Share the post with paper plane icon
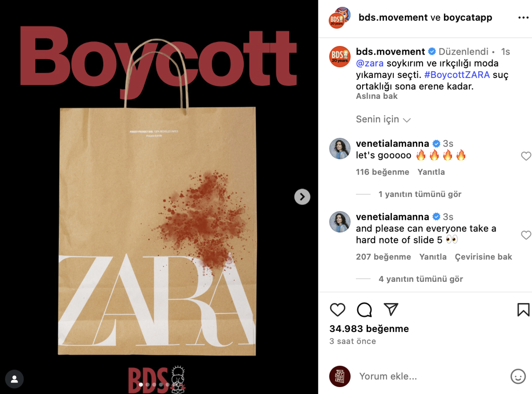The image size is (532, 394). (x=391, y=310)
